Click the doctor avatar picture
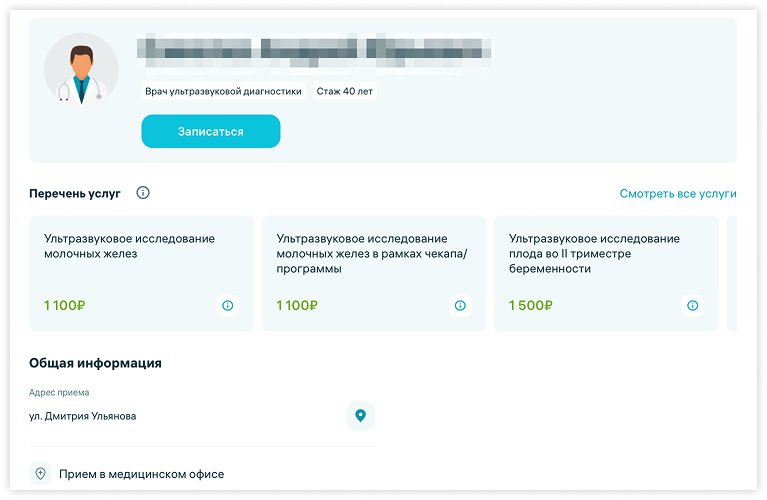Screen dimensions: 767x500 [81, 69]
